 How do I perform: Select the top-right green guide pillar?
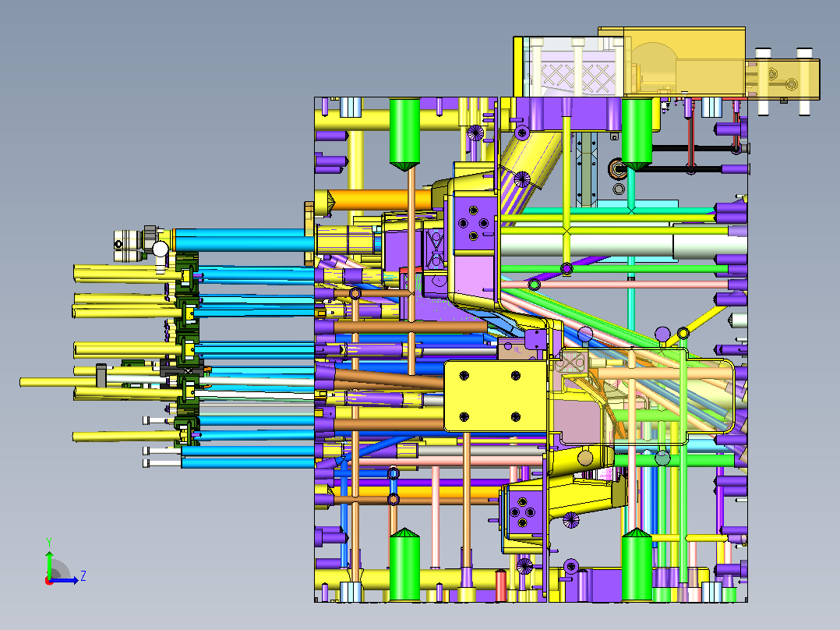tap(637, 133)
